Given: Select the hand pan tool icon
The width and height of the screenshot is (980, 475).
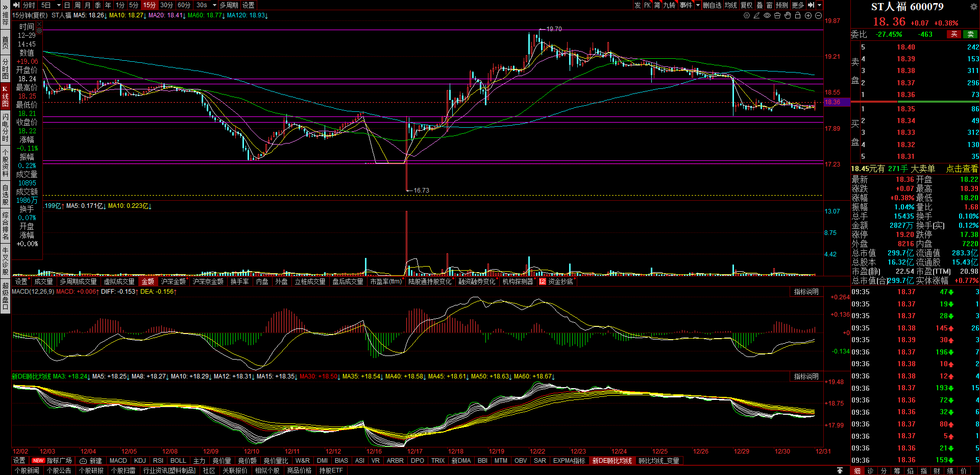Looking at the screenshot, I should pos(788,16).
